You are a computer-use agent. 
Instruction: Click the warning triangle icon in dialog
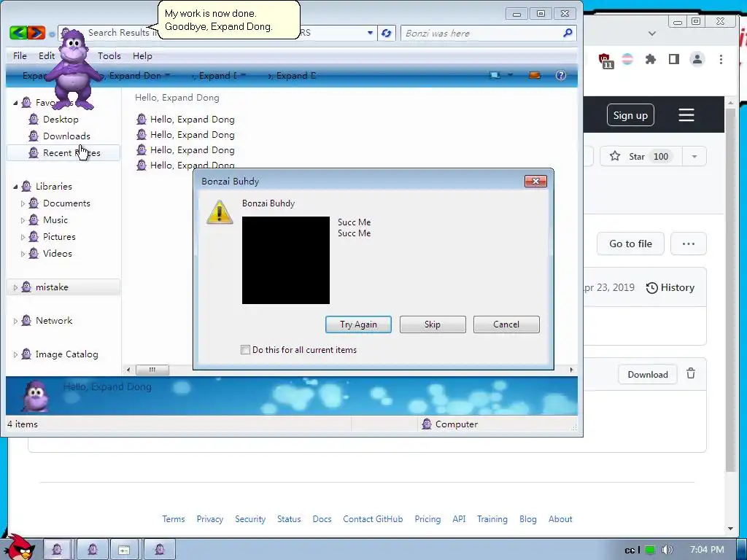(219, 212)
